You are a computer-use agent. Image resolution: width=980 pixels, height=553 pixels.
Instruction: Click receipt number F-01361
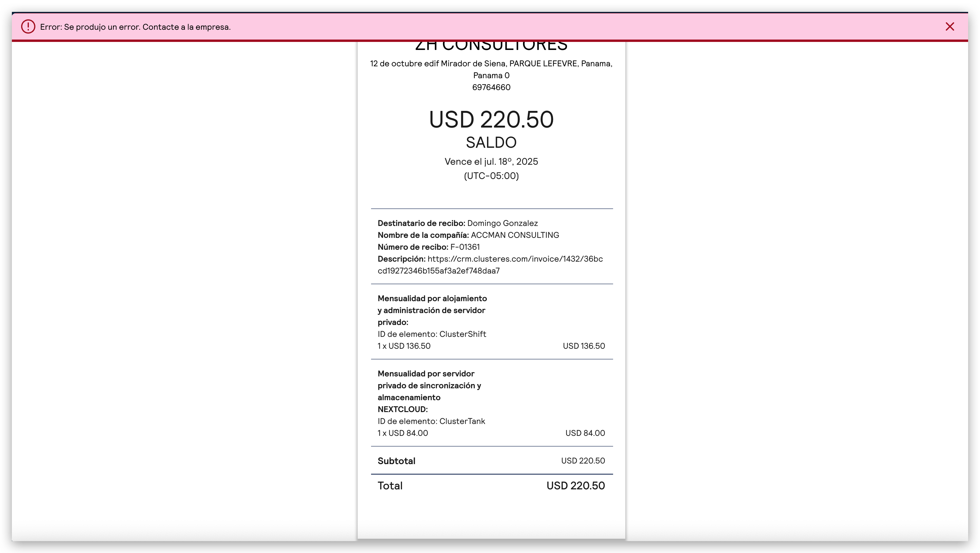[464, 247]
